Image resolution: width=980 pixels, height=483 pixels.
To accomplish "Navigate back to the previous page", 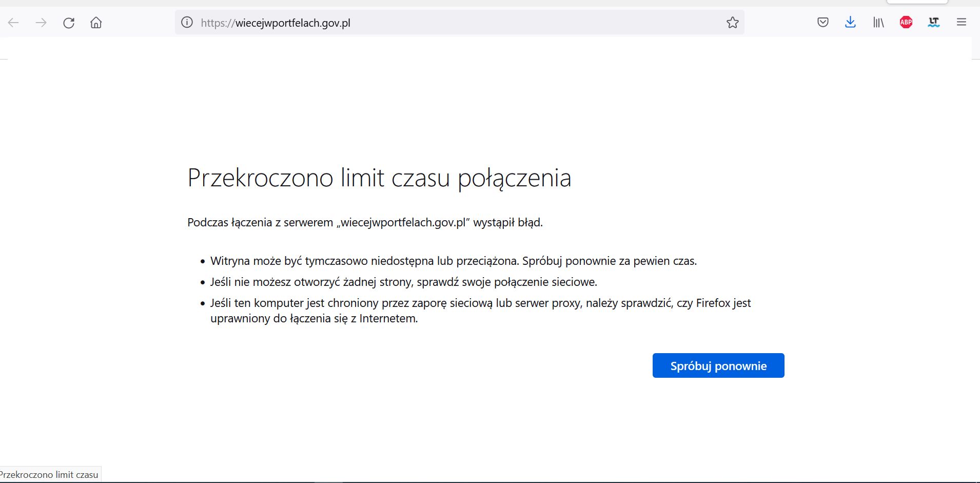I will click(14, 22).
